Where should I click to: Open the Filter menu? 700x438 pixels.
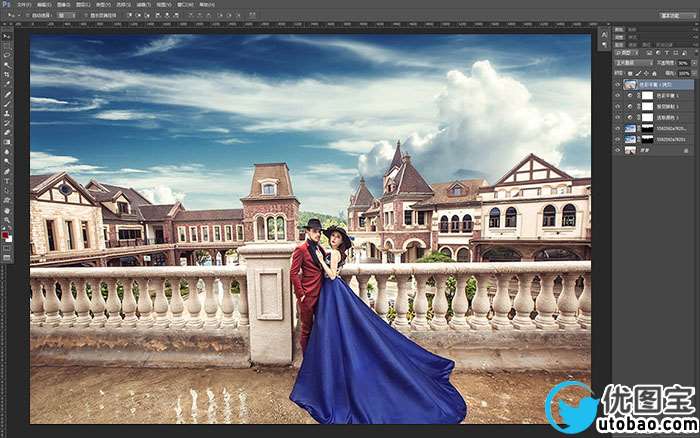(143, 5)
